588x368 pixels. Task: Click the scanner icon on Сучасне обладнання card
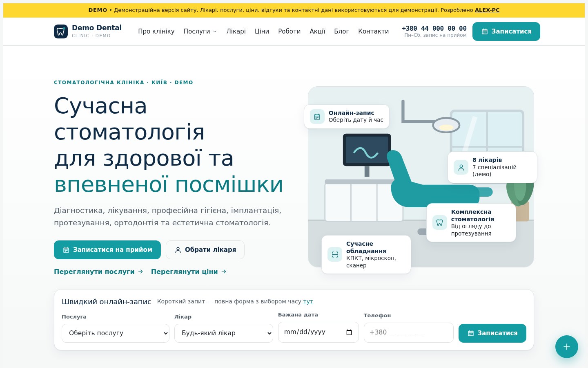[x=335, y=254]
